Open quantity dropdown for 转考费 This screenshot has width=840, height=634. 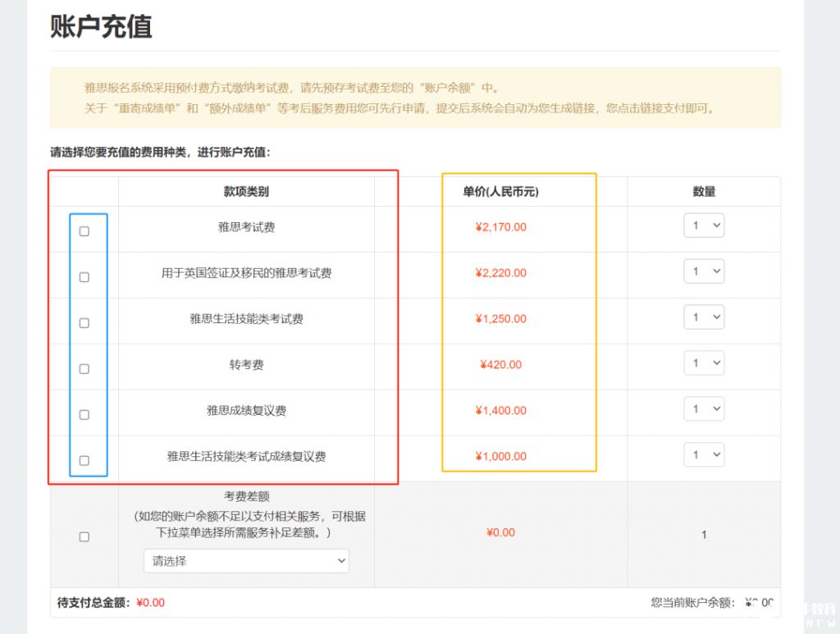click(704, 363)
